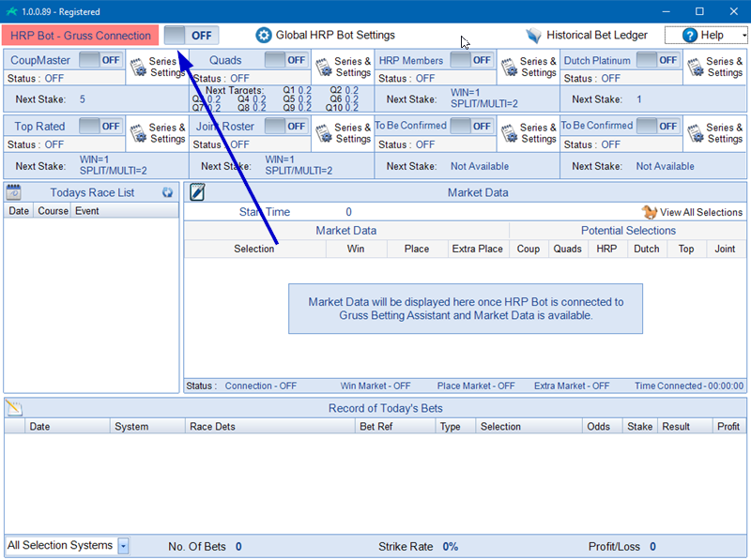Screen dimensions: 751x560
Task: Click the Win column header
Action: [356, 249]
